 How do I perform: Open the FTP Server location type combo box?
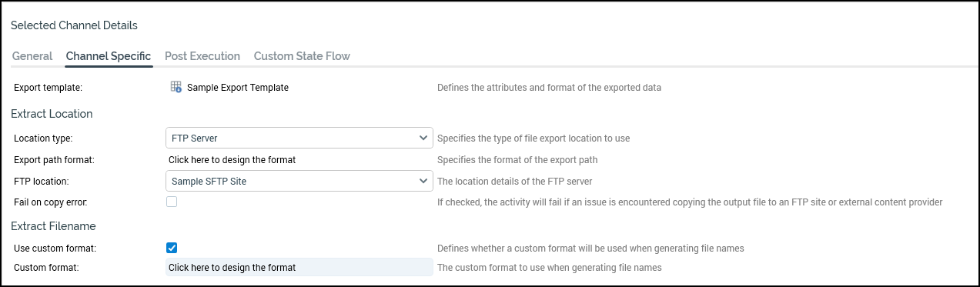click(299, 138)
